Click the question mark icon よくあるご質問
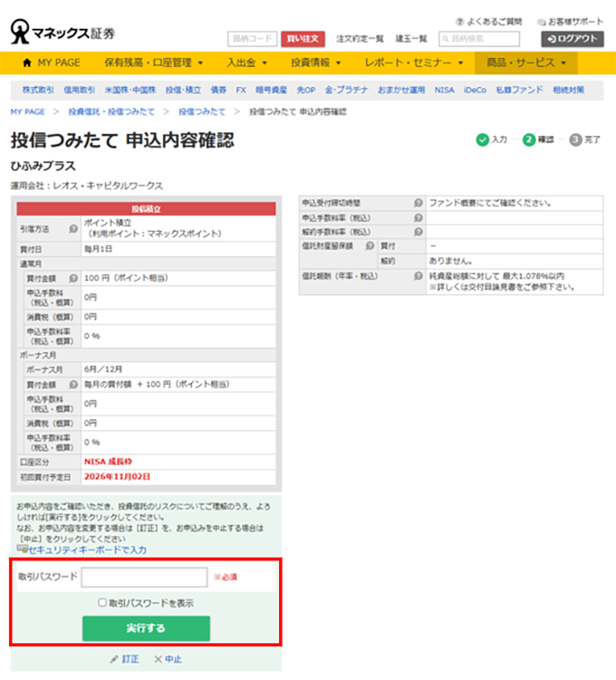 coord(460,22)
